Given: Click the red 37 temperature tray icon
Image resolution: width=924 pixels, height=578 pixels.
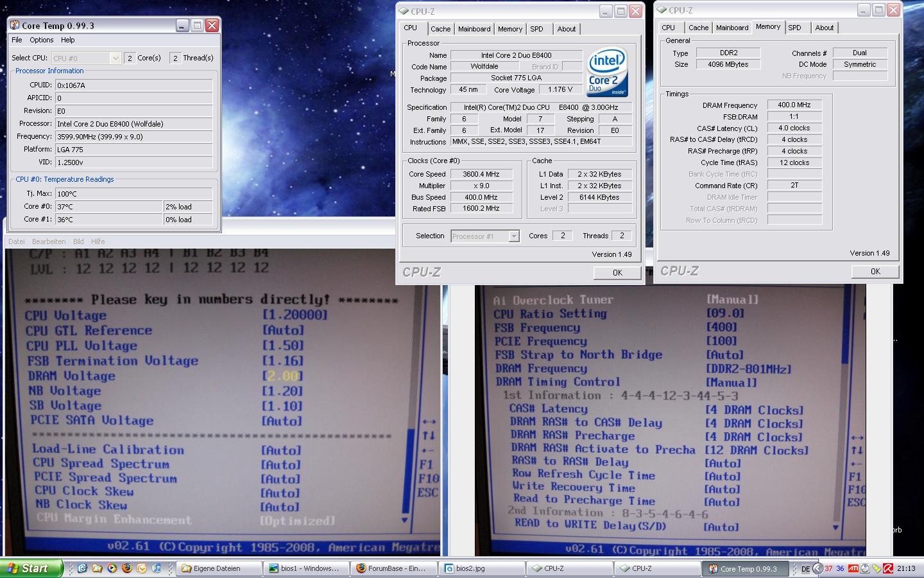Looking at the screenshot, I should click(x=828, y=568).
